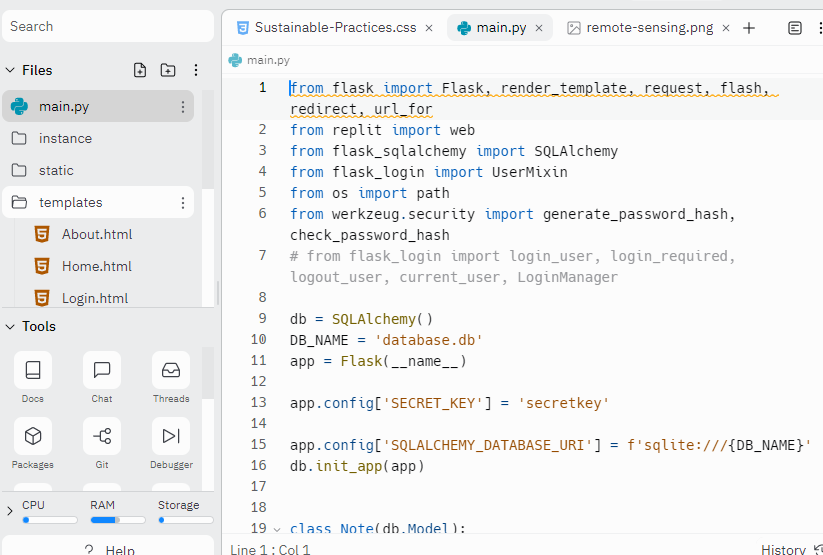Click the Help button
This screenshot has width=823, height=555.
pos(108,546)
